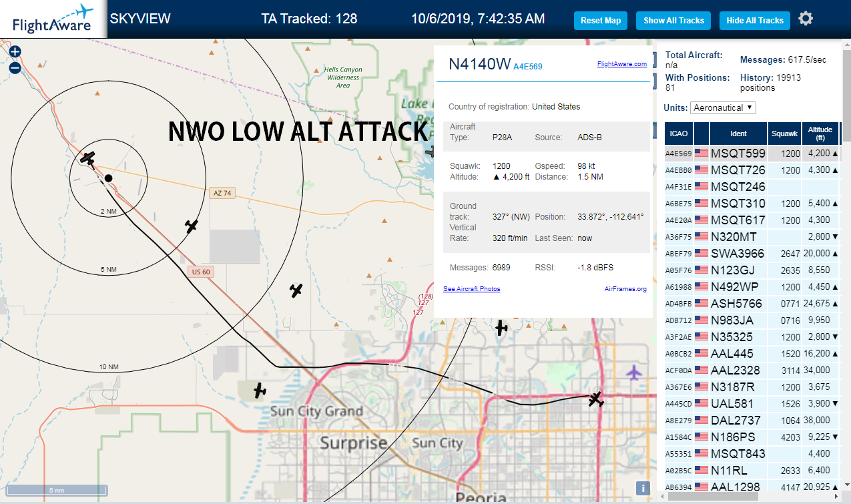Click the N4140W registration title
The image size is (851, 504).
click(479, 64)
